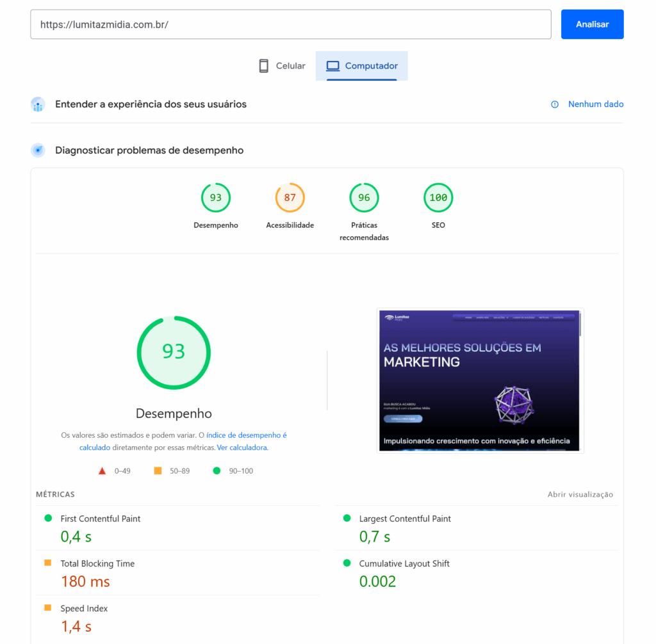
Task: Click the laptop icon beside Computador
Action: [x=332, y=66]
